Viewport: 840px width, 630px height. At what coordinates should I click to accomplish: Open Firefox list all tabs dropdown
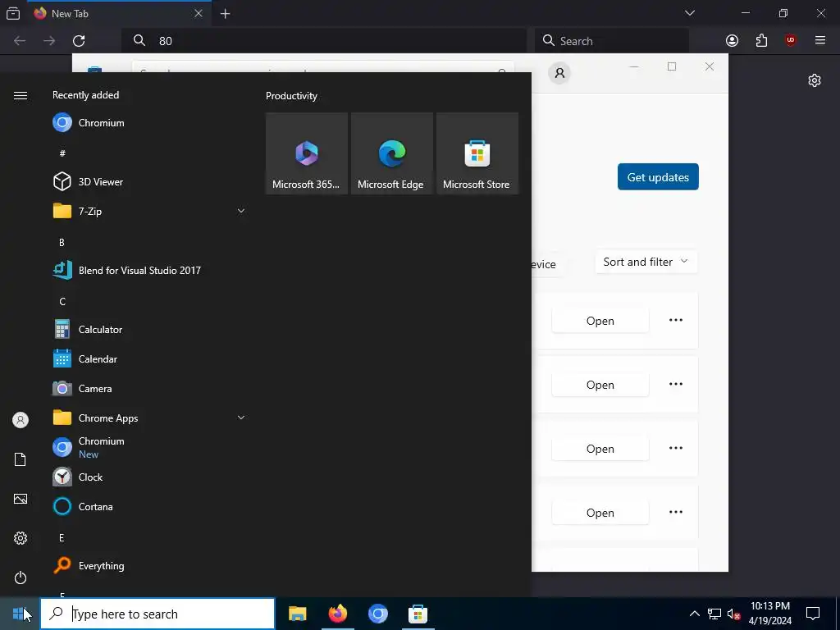690,13
